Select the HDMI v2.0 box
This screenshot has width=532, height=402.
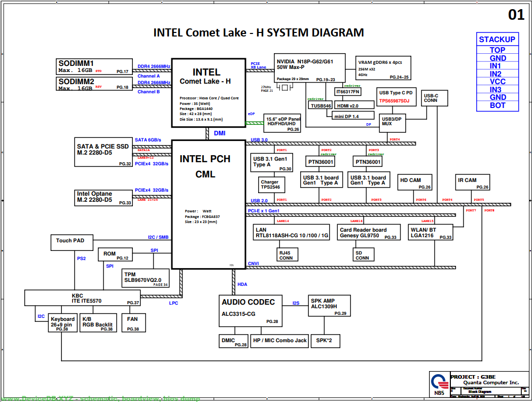pyautogui.click(x=354, y=105)
